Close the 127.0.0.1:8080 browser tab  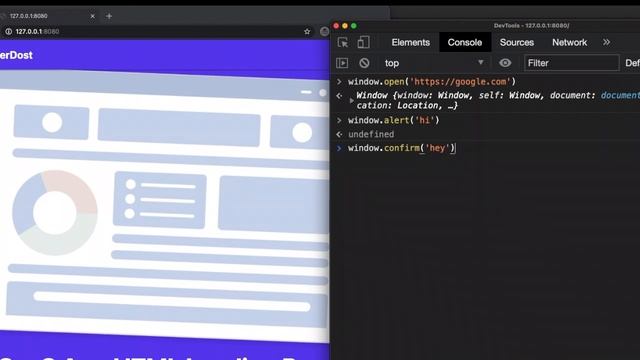[x=93, y=16]
